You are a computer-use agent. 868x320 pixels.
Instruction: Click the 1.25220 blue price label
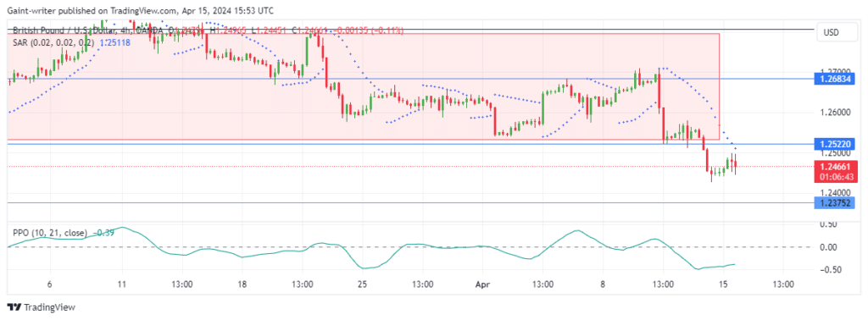coord(835,144)
